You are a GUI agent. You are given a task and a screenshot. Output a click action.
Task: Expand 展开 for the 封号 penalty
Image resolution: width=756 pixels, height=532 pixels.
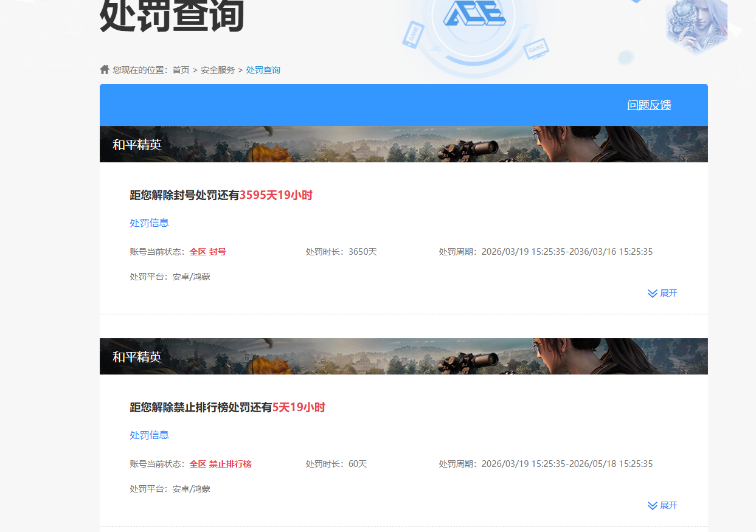668,293
